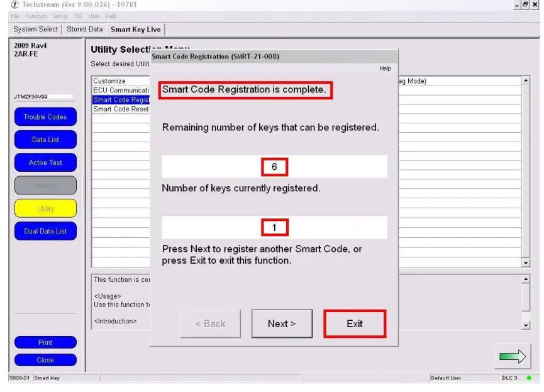Switch to the Stored Data tab
This screenshot has height=392, width=544.
(85, 29)
